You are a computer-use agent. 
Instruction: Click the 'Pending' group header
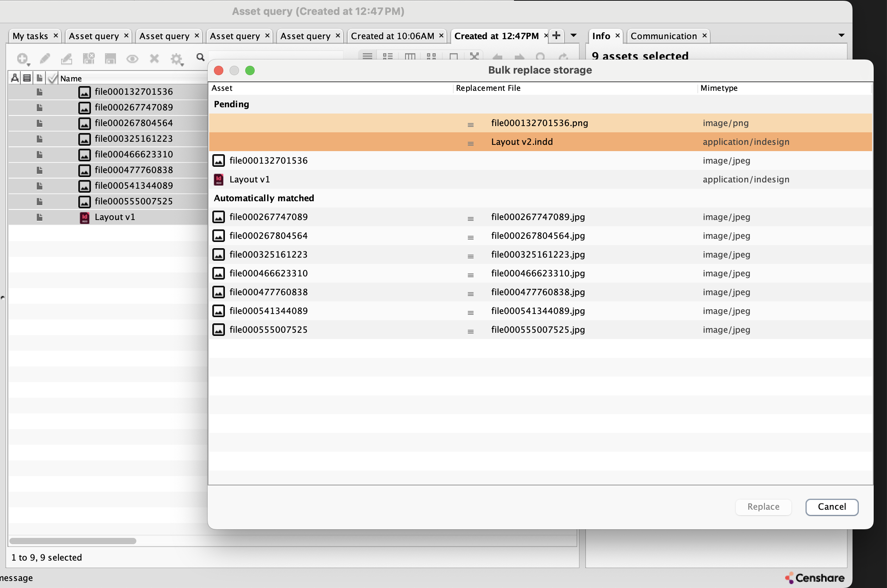[231, 104]
